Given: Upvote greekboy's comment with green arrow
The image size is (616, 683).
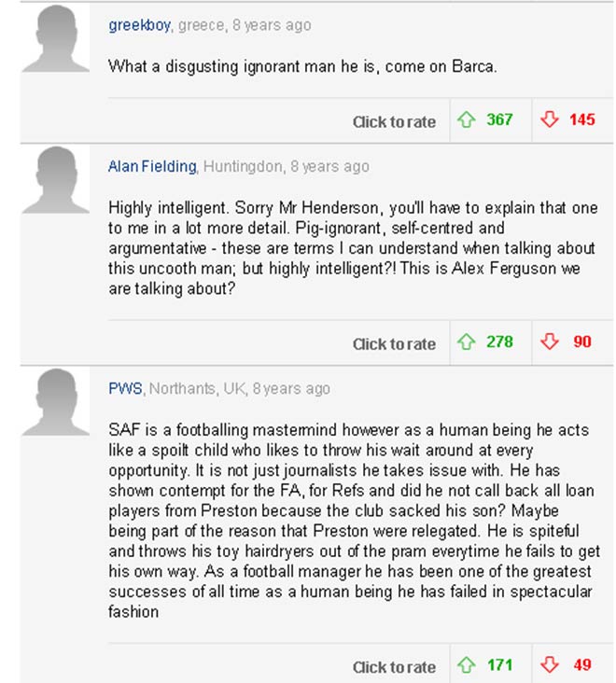Looking at the screenshot, I should pyautogui.click(x=467, y=120).
